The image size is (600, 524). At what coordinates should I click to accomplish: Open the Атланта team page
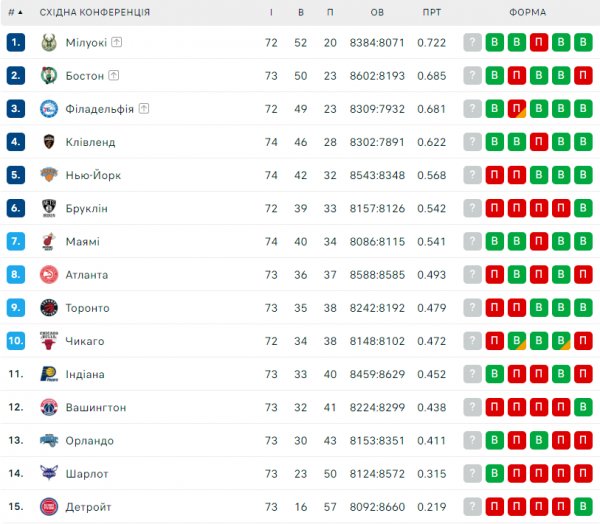pos(87,275)
